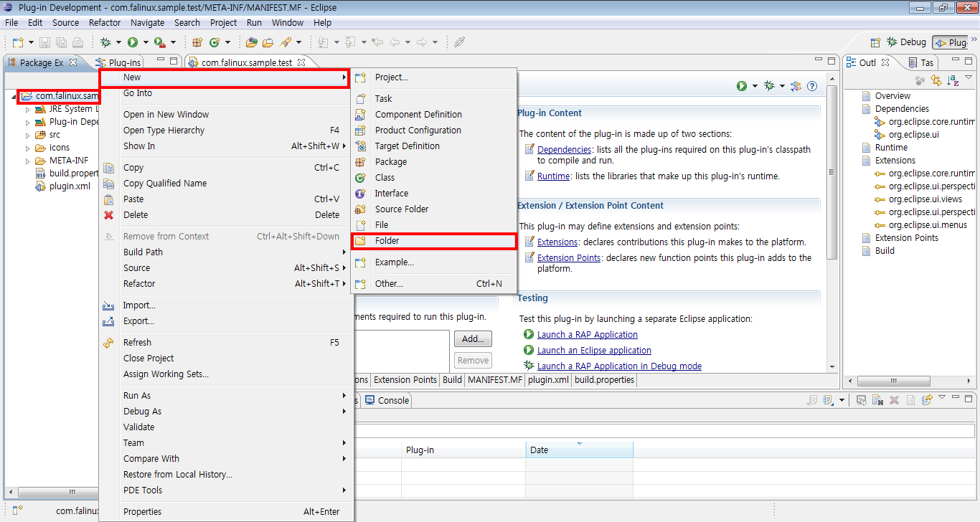Open the Debug toolbar dropdown arrow

(x=118, y=42)
